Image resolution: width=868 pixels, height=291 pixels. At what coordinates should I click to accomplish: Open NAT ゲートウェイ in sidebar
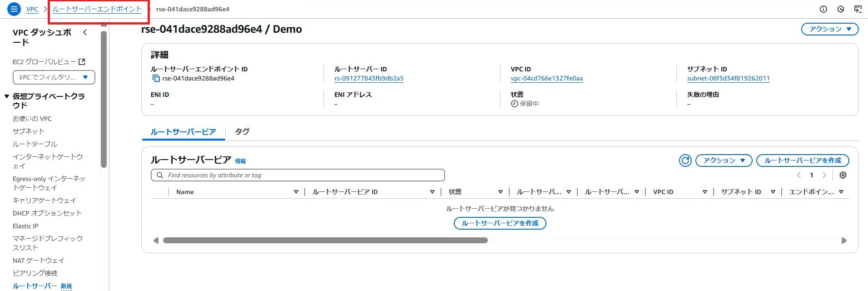[x=39, y=261]
